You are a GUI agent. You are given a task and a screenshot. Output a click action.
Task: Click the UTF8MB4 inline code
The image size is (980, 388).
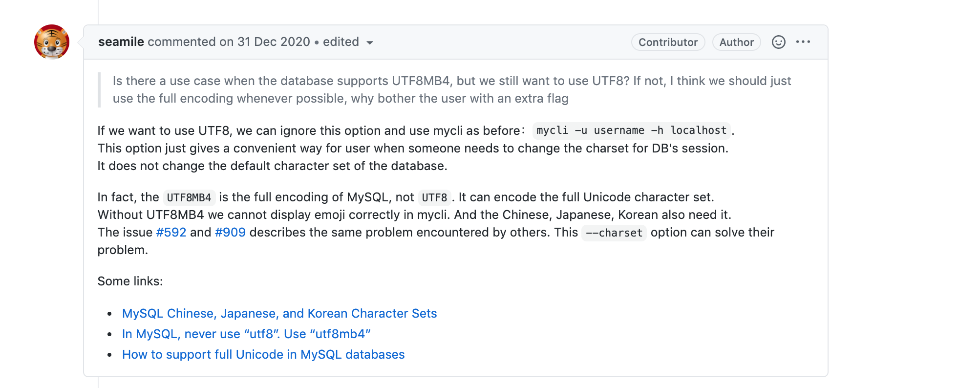point(189,197)
